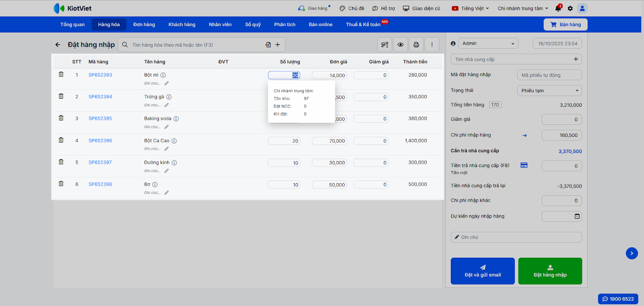
Task: Open the Admin user dropdown
Action: point(488,43)
